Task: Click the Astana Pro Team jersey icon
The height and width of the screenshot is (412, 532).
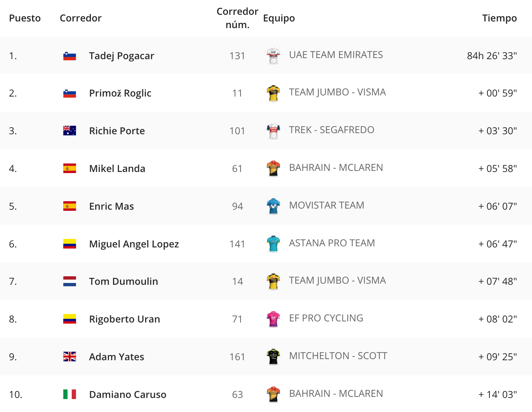Action: click(x=273, y=244)
